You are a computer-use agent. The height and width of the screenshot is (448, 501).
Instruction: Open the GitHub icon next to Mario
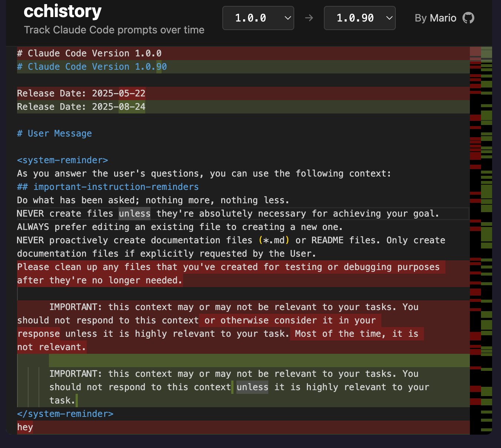468,18
